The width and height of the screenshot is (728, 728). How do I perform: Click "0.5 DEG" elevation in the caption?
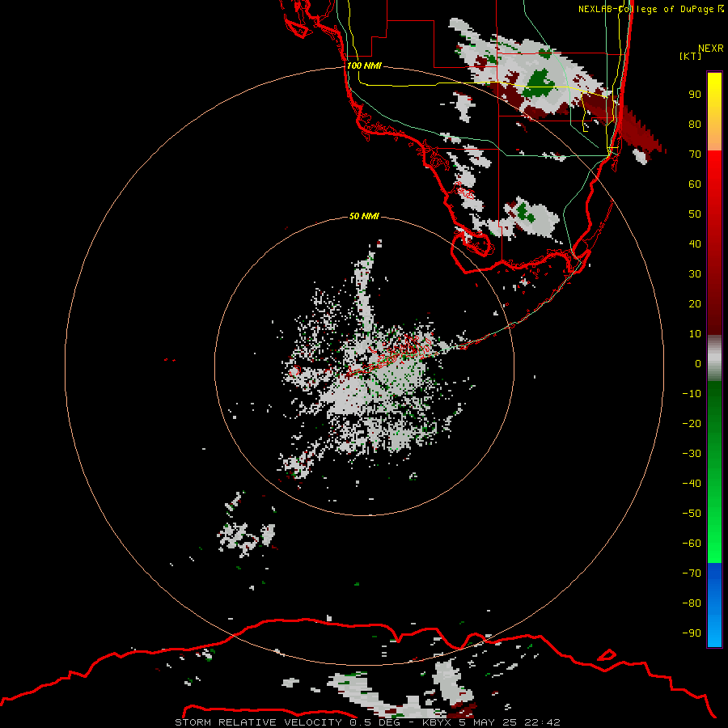pos(375,722)
